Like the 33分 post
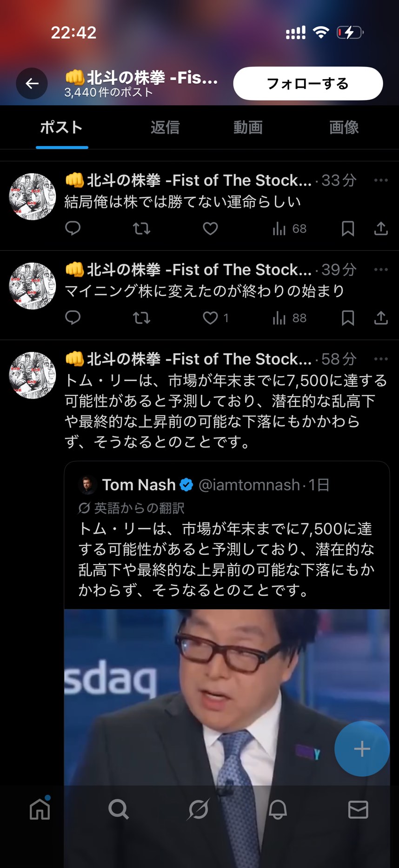The height and width of the screenshot is (868, 399). tap(210, 229)
